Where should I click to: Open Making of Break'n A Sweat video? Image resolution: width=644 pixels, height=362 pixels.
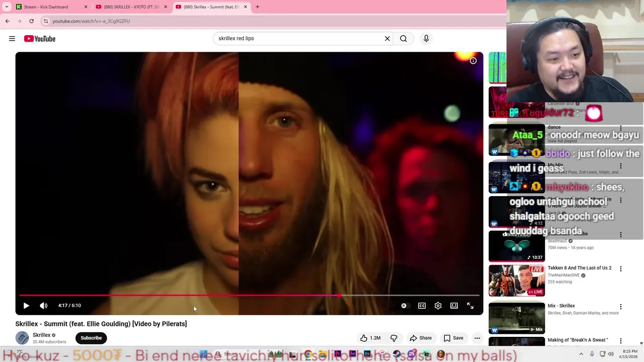(578, 340)
